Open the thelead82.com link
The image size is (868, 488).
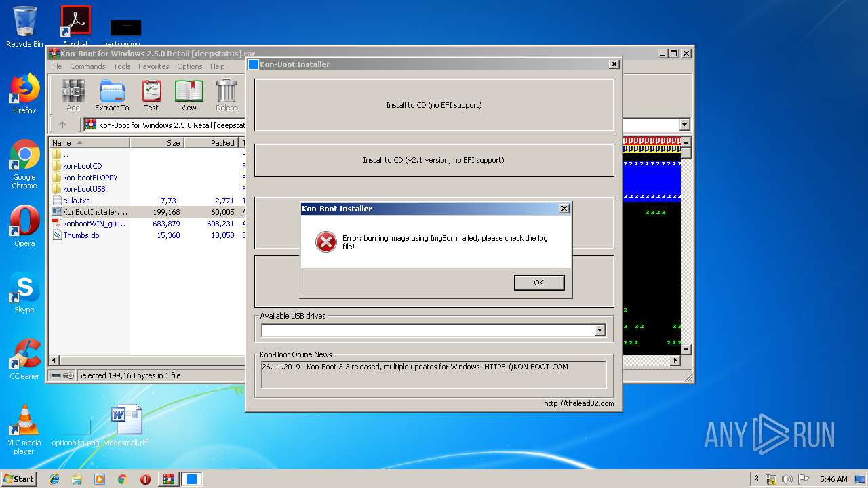(x=578, y=403)
